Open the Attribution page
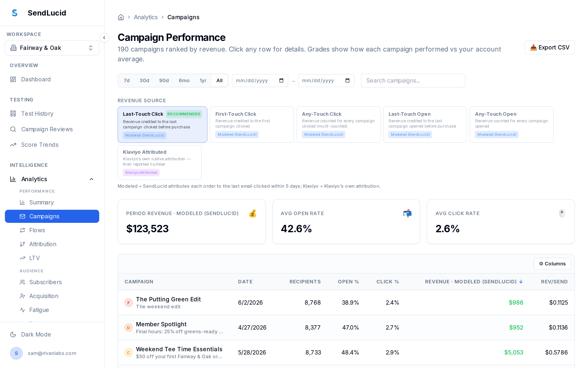588x368 pixels. point(52,244)
